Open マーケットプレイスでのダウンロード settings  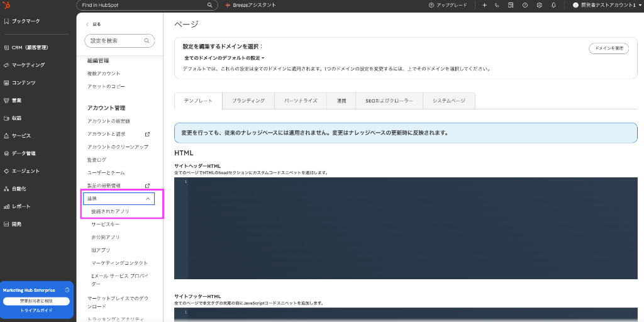(118, 303)
